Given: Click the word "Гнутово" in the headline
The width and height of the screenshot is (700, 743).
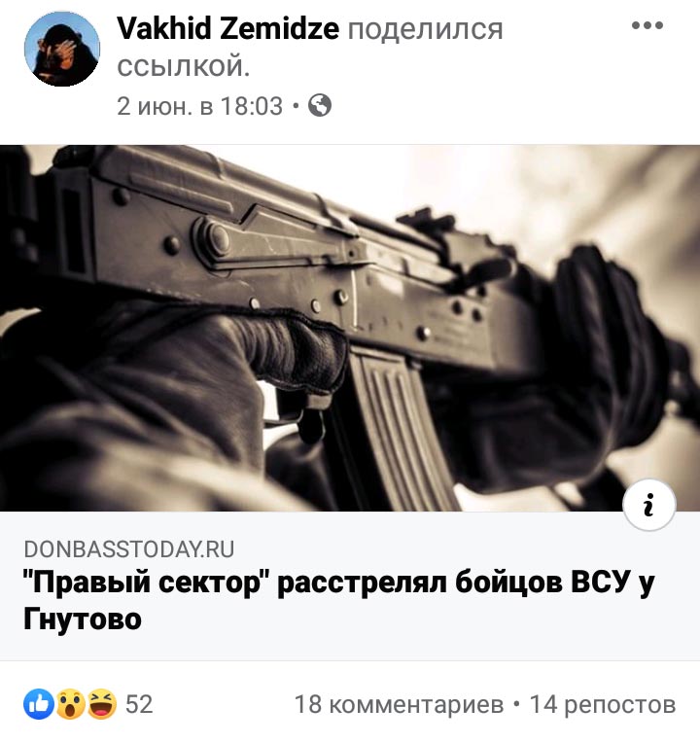Looking at the screenshot, I should click(83, 619).
